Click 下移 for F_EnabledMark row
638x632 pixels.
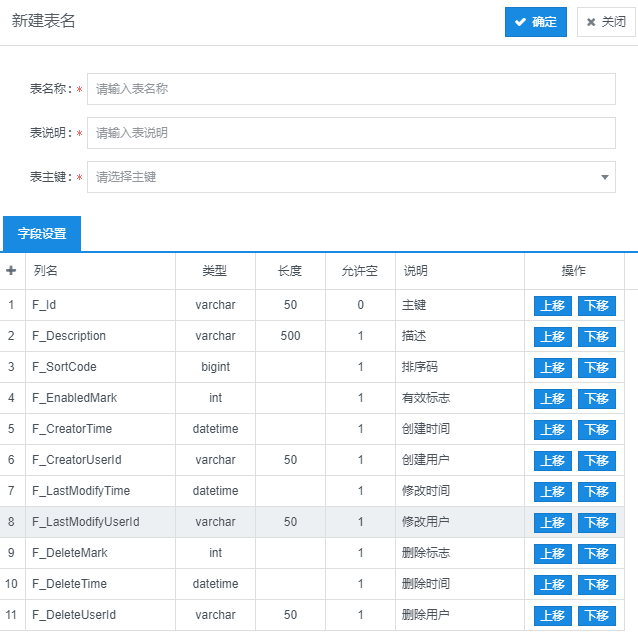pyautogui.click(x=596, y=398)
